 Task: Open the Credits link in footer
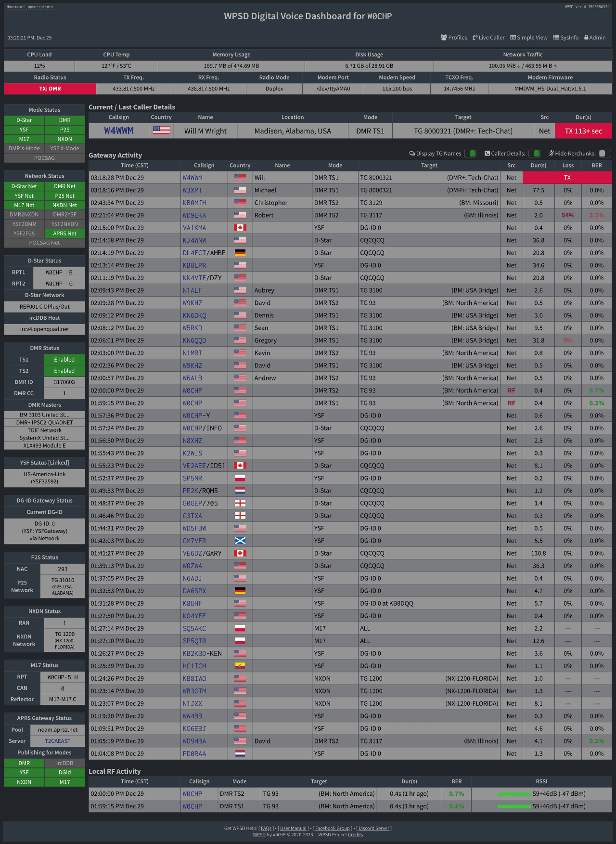(356, 834)
